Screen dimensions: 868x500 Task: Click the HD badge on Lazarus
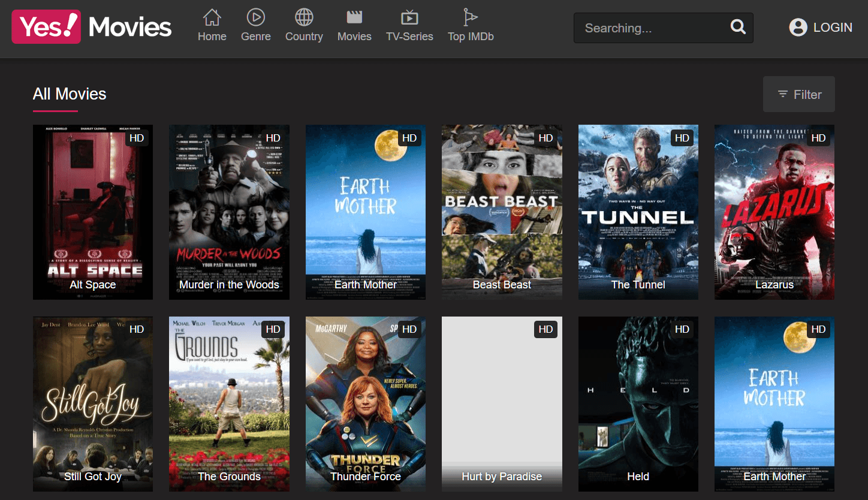pos(818,138)
